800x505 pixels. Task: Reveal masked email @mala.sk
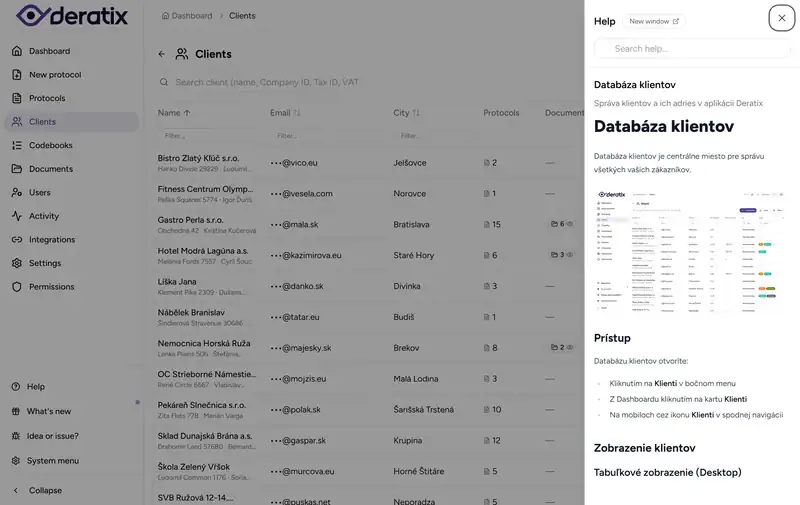tap(294, 224)
